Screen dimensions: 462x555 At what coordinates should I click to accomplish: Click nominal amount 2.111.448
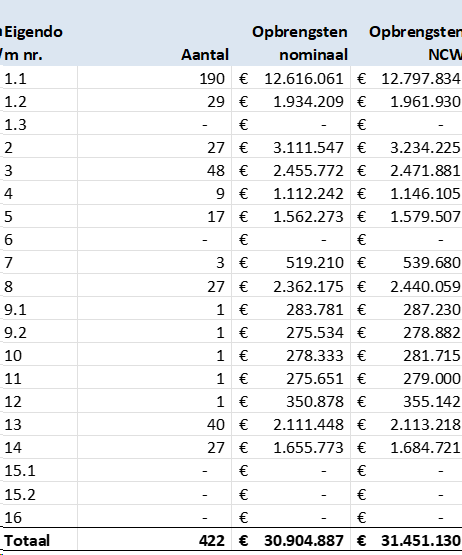308,425
